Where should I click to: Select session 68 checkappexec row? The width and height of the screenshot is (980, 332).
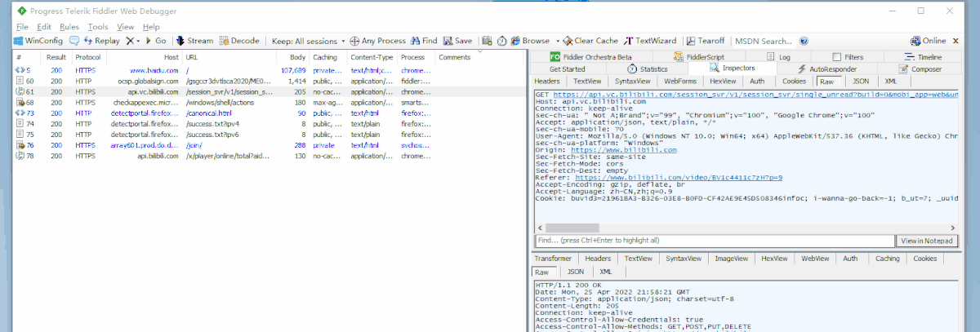268,103
